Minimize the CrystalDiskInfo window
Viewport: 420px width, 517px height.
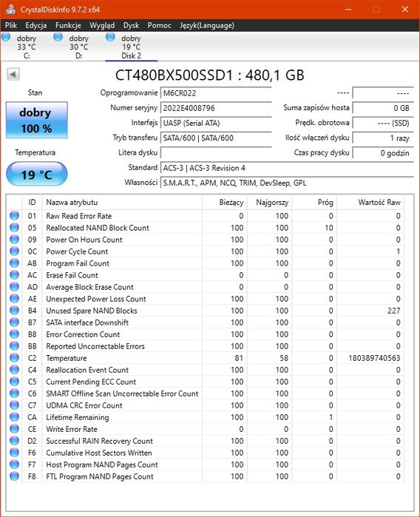pos(348,9)
